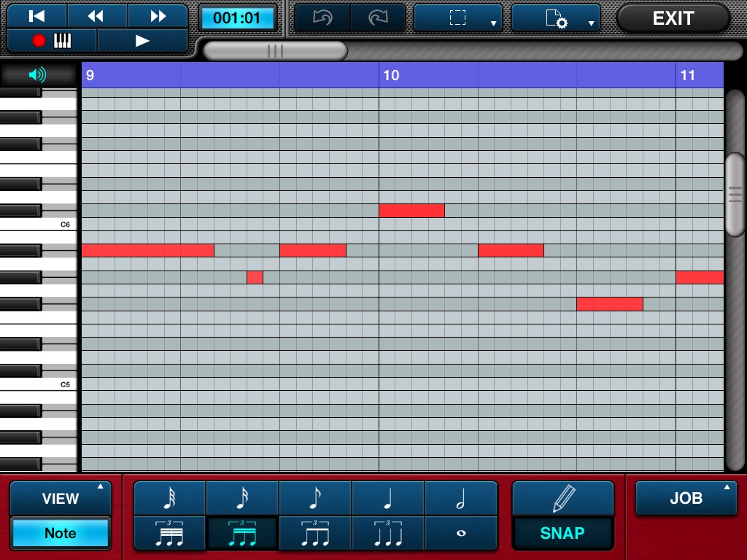Image resolution: width=747 pixels, height=560 pixels.
Task: Select the highest red note at measure 10
Action: click(x=411, y=211)
